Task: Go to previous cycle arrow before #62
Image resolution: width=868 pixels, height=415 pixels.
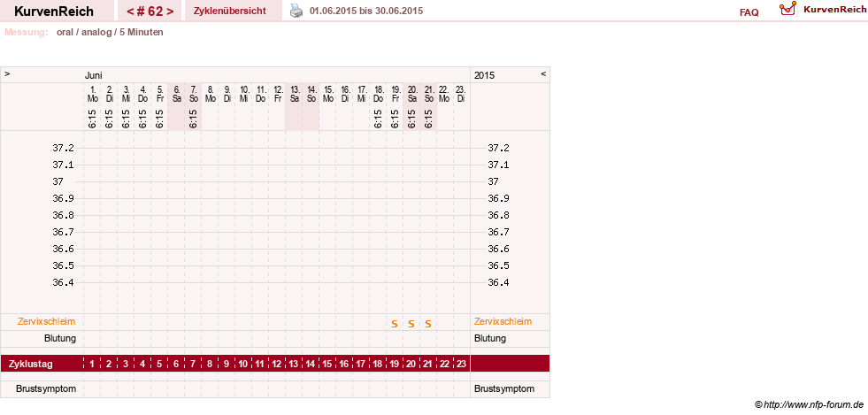Action: 129,12
